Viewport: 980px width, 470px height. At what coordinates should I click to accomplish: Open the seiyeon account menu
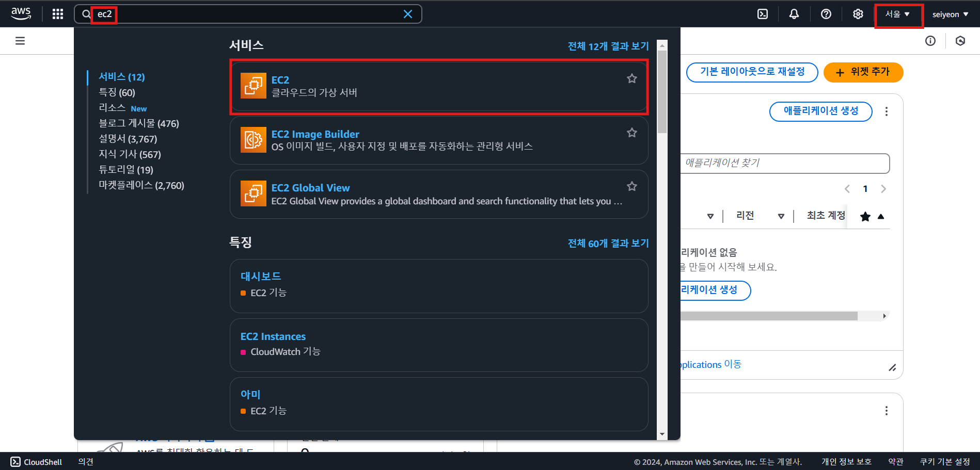click(x=950, y=14)
